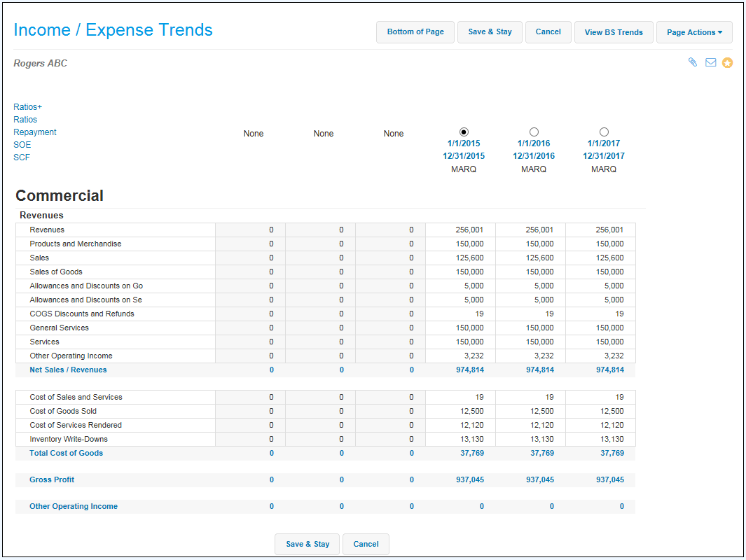Viewport: 746px width, 560px height.
Task: Edit COGS Discounts and Refunds 2016 value
Action: tap(530, 314)
